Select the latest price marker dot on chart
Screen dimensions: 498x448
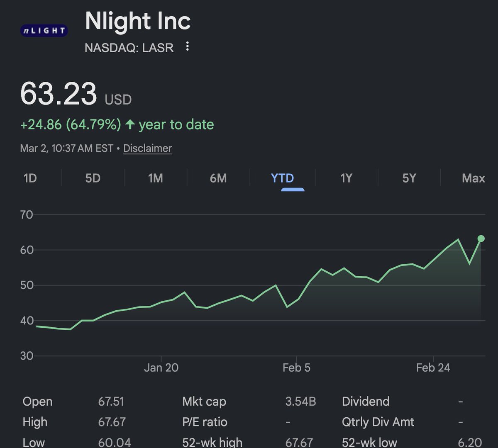(480, 238)
